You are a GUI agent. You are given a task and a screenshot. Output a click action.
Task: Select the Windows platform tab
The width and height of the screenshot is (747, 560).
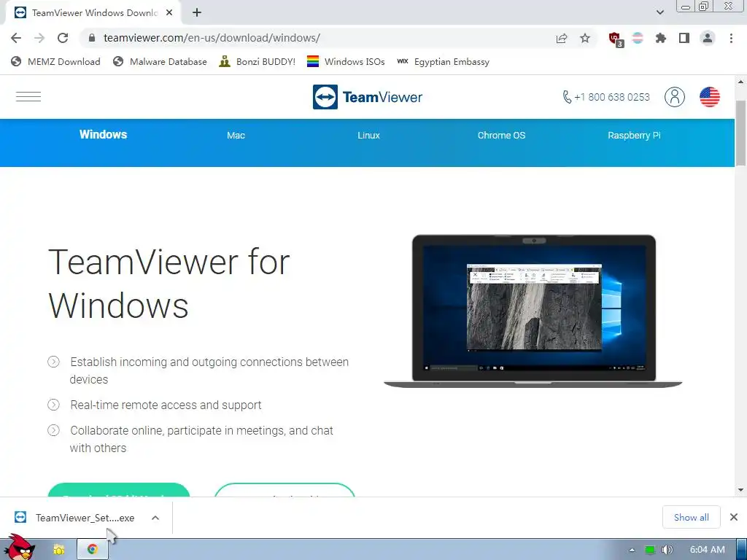click(x=104, y=135)
